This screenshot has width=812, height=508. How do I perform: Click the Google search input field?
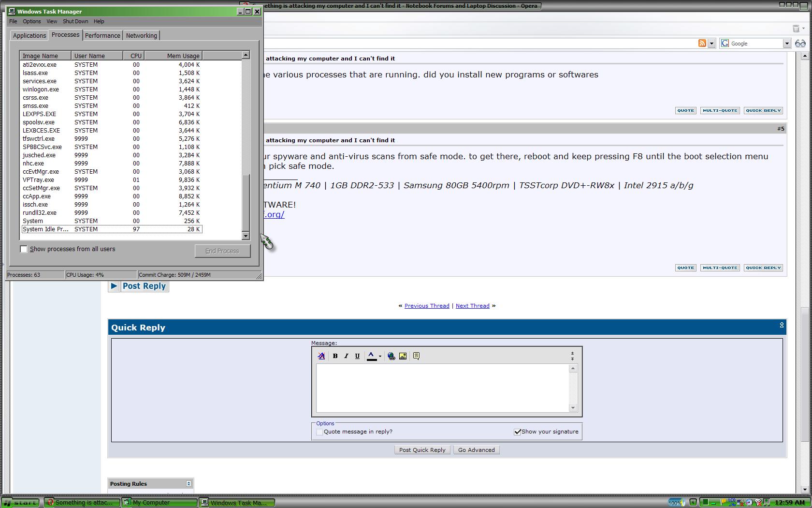756,44
